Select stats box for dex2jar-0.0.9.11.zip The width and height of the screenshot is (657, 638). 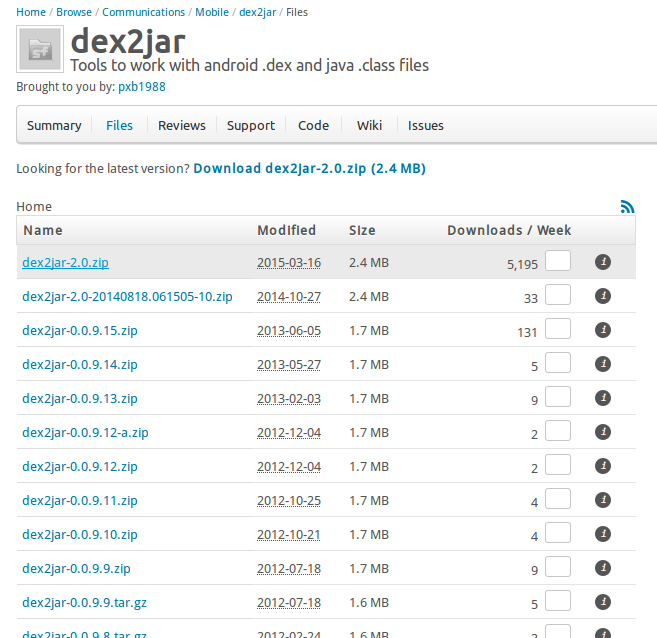(x=558, y=499)
